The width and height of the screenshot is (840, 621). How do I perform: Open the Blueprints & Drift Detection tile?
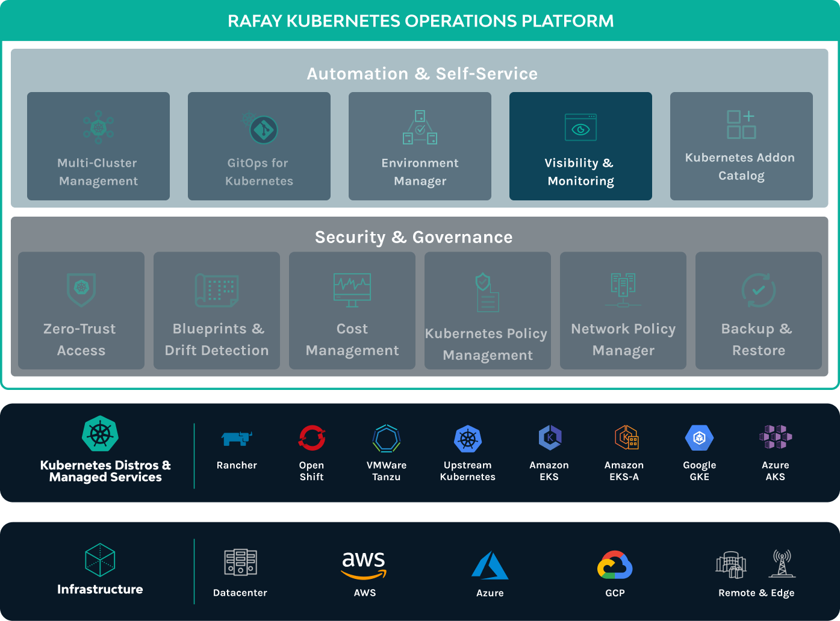click(x=217, y=310)
